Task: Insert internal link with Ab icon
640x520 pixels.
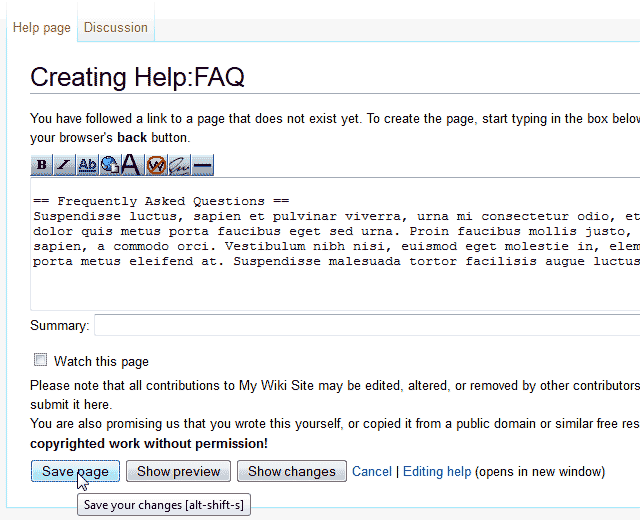Action: 87,165
